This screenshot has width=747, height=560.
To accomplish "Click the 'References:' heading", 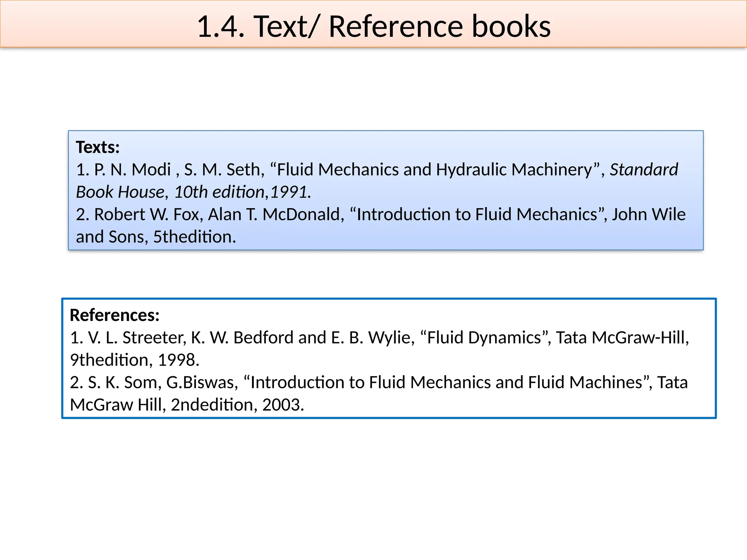I will click(x=115, y=315).
